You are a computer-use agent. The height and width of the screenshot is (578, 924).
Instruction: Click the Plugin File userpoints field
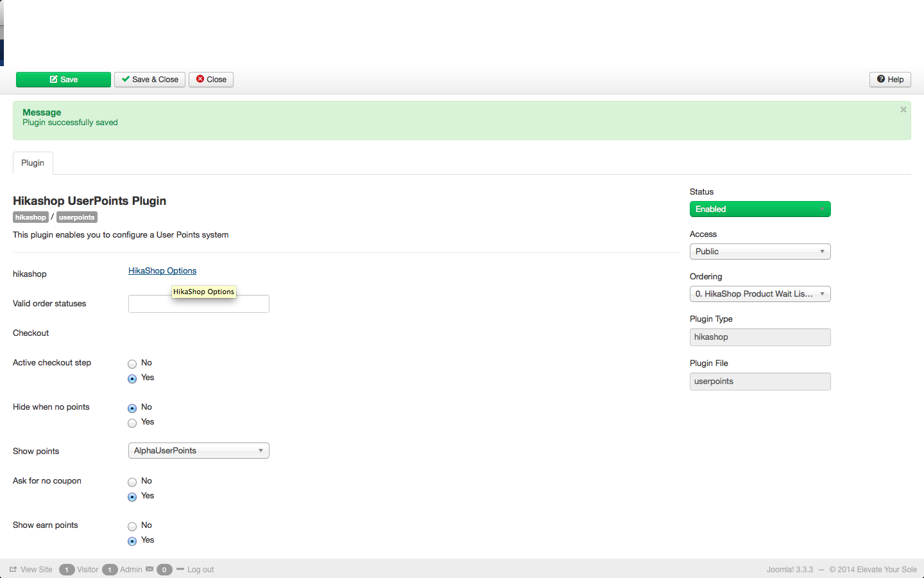point(760,381)
